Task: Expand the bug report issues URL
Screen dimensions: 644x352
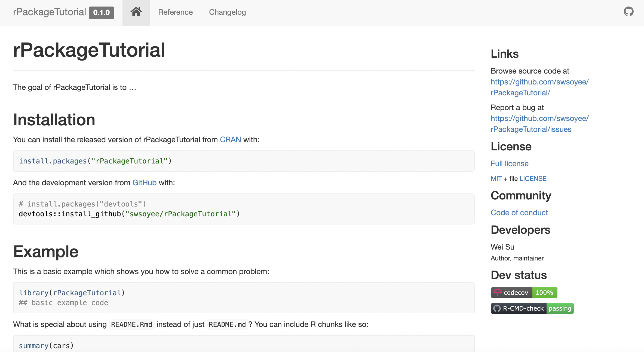Action: click(x=540, y=123)
